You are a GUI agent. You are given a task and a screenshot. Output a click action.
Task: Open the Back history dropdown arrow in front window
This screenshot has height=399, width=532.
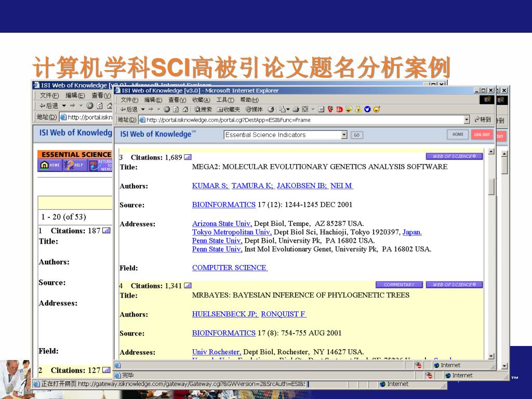143,109
